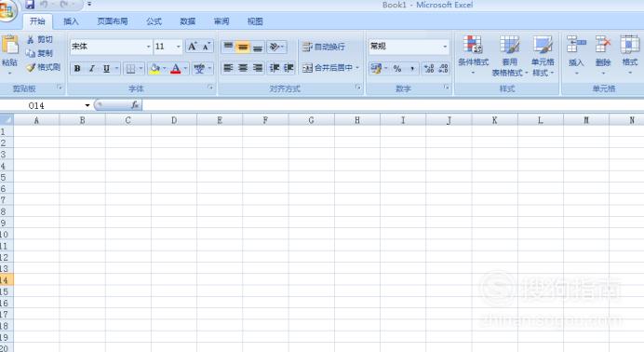
Task: Insert function with fx icon
Action: (x=135, y=105)
